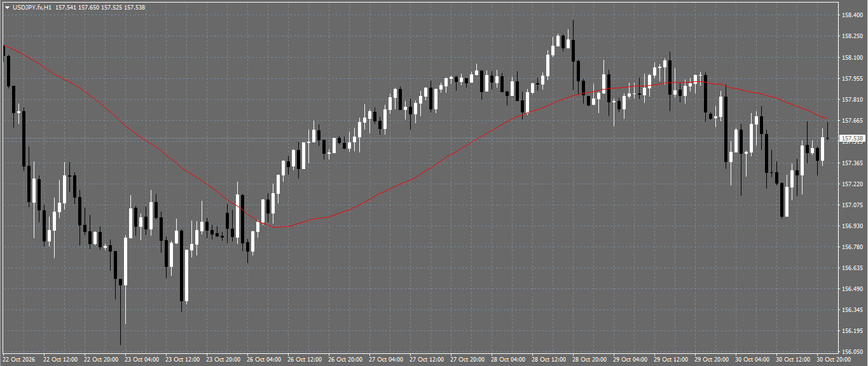Click the 27 Oct 20:00 time label
This screenshot has height=366, width=868.
click(467, 360)
